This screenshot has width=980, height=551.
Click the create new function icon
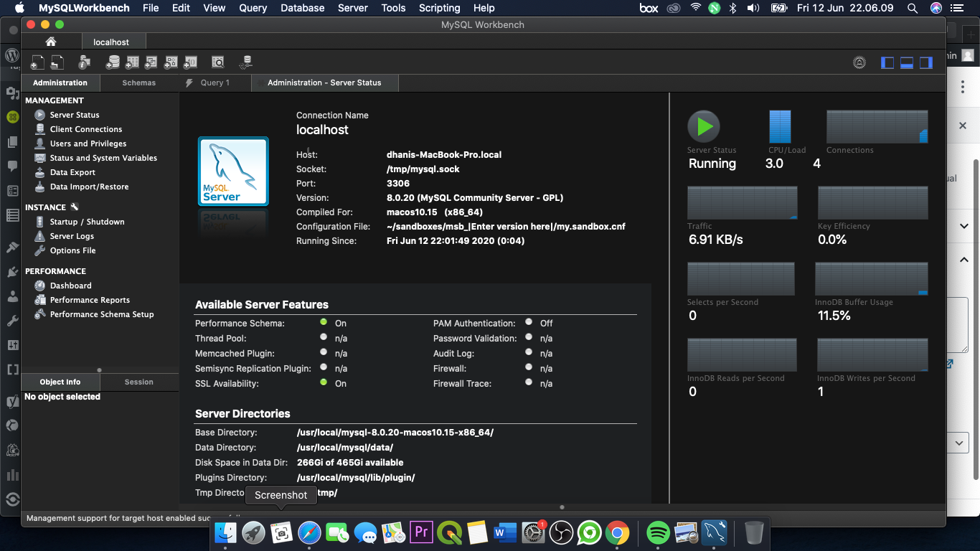point(190,62)
